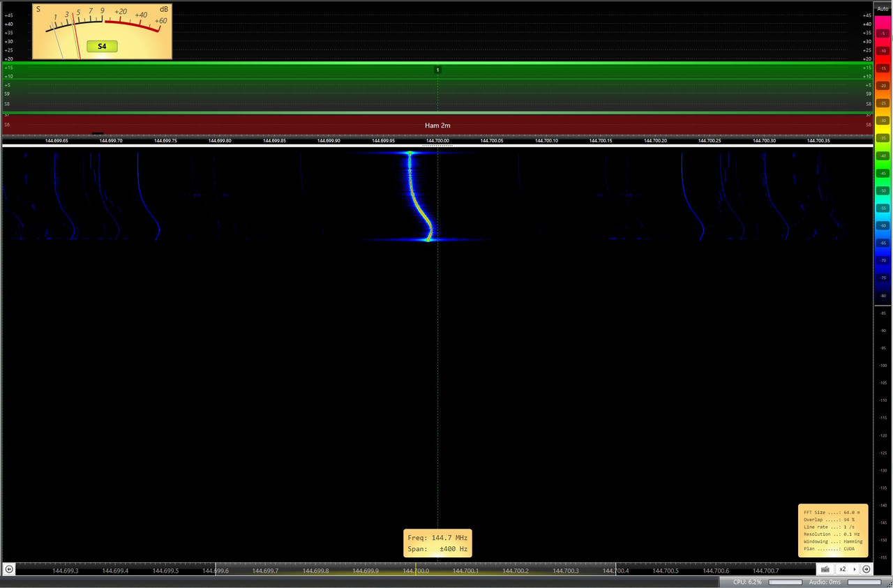
Task: Click the left scroll arrow on frequency bar
Action: click(8, 569)
